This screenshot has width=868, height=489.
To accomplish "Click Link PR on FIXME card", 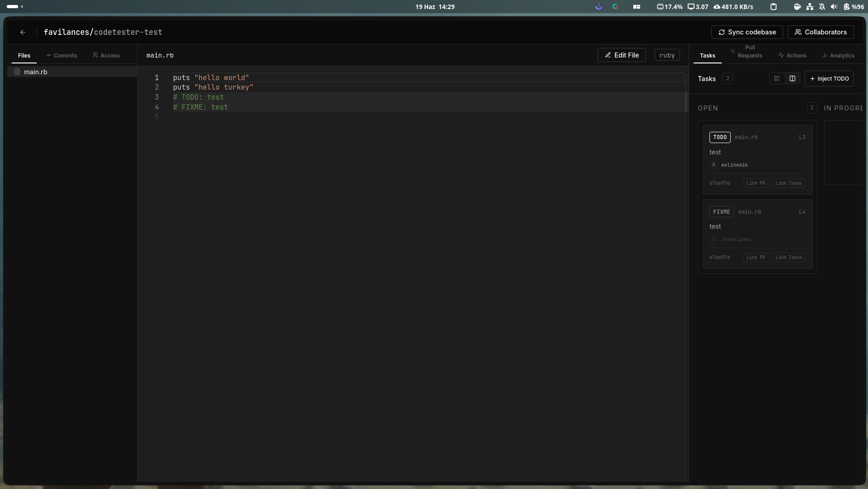I will [756, 257].
